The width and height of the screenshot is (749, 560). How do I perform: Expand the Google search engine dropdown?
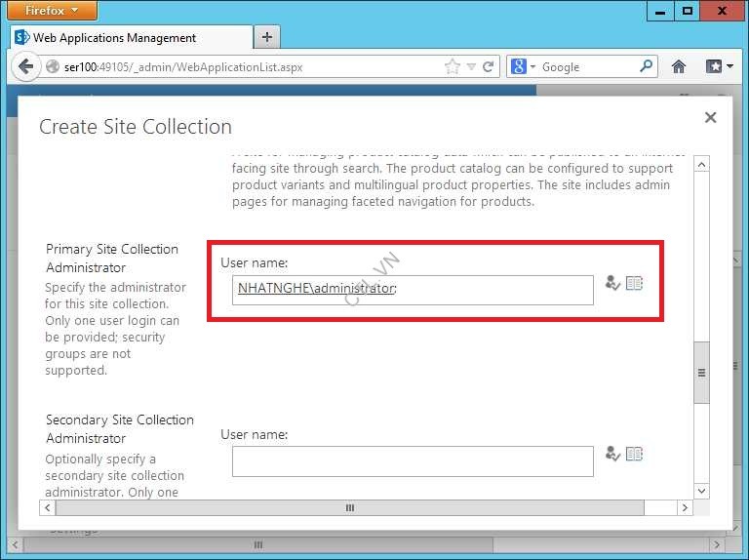(524, 67)
